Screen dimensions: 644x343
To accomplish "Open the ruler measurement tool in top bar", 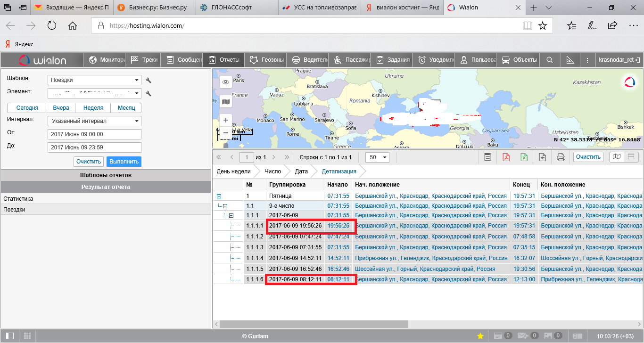I will [x=570, y=60].
